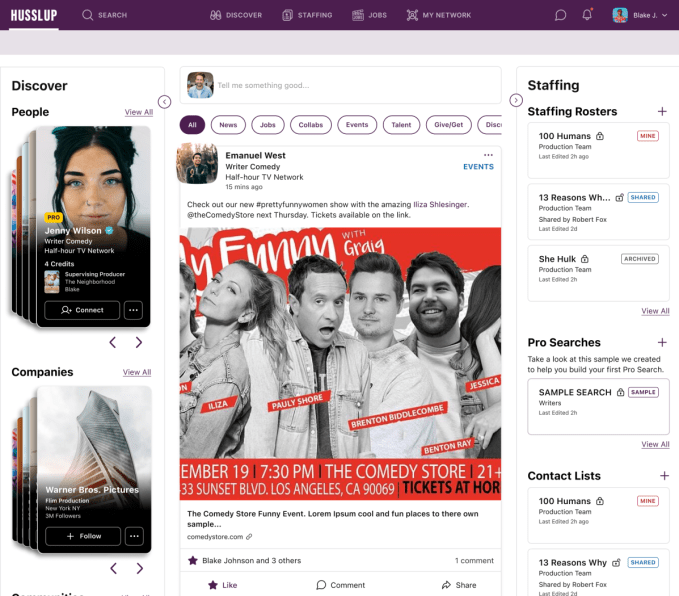Go to the Staffing nav item

pos(307,15)
